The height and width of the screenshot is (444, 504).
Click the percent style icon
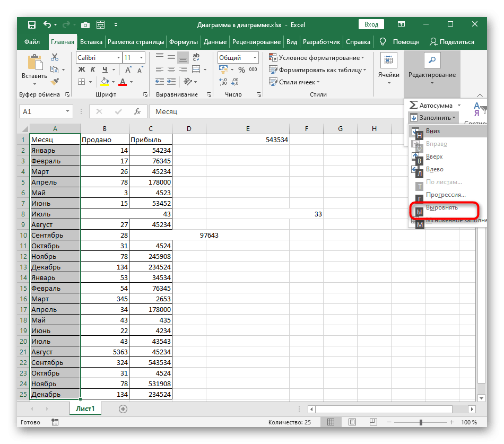click(242, 70)
